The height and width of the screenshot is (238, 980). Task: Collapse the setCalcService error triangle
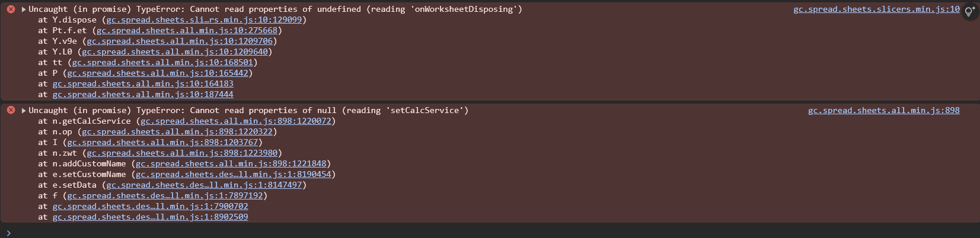tap(24, 111)
